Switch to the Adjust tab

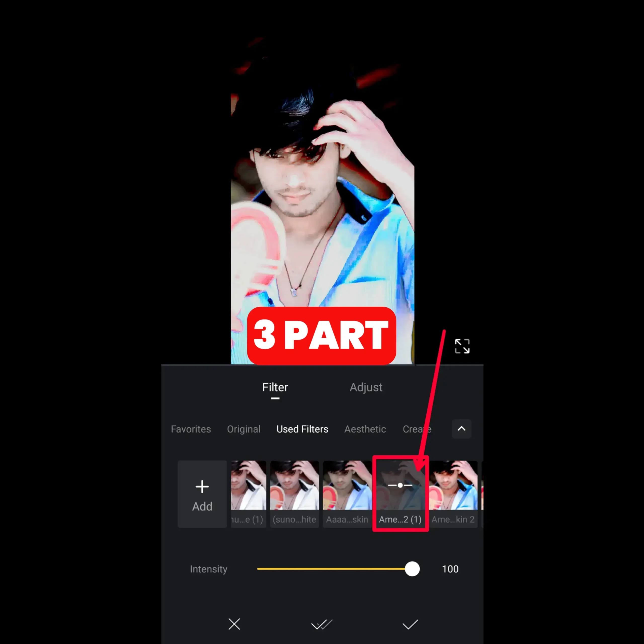pos(366,387)
